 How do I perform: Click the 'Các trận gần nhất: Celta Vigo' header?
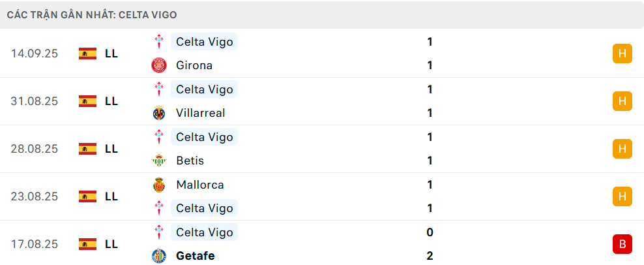(x=92, y=14)
